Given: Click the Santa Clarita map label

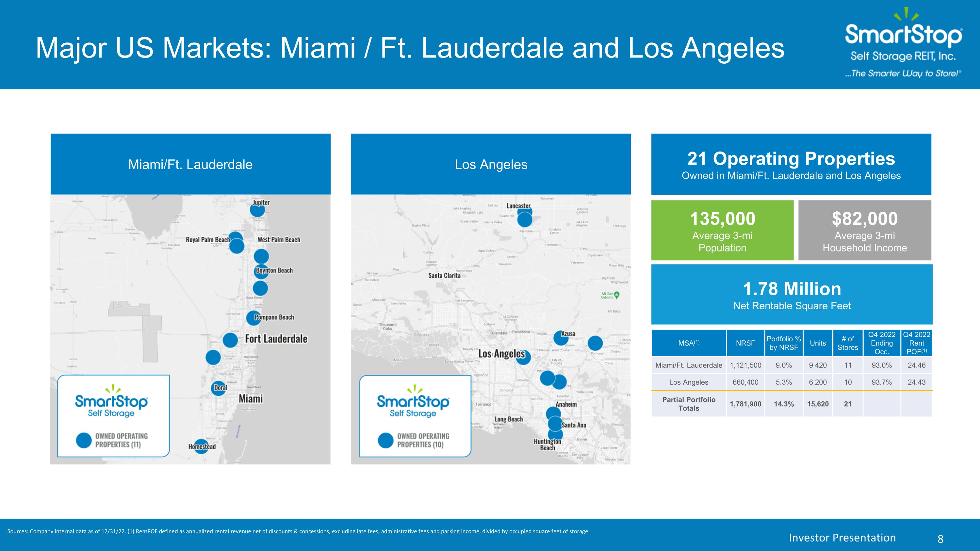Looking at the screenshot, I should pos(444,275).
